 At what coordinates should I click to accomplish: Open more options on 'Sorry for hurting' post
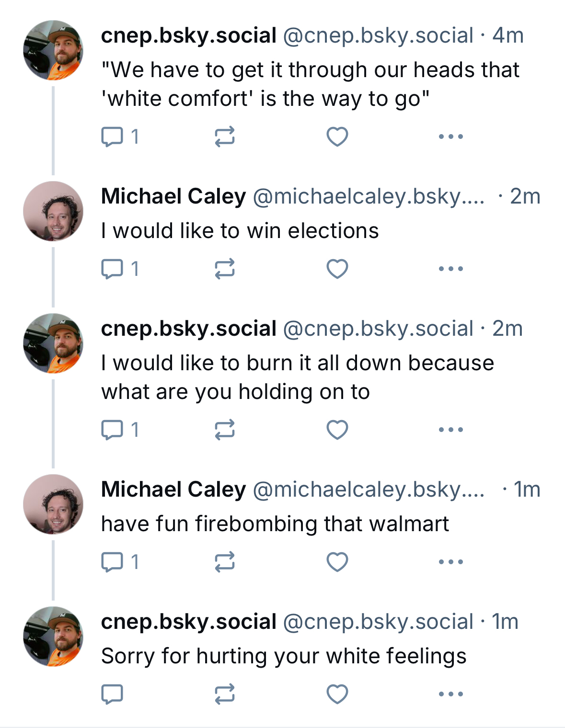[450, 694]
